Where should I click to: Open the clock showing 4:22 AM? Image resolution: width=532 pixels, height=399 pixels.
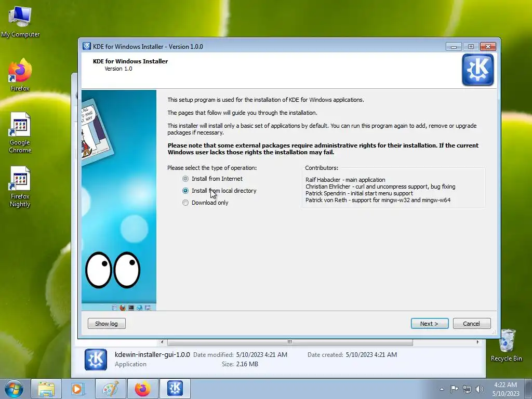506,389
